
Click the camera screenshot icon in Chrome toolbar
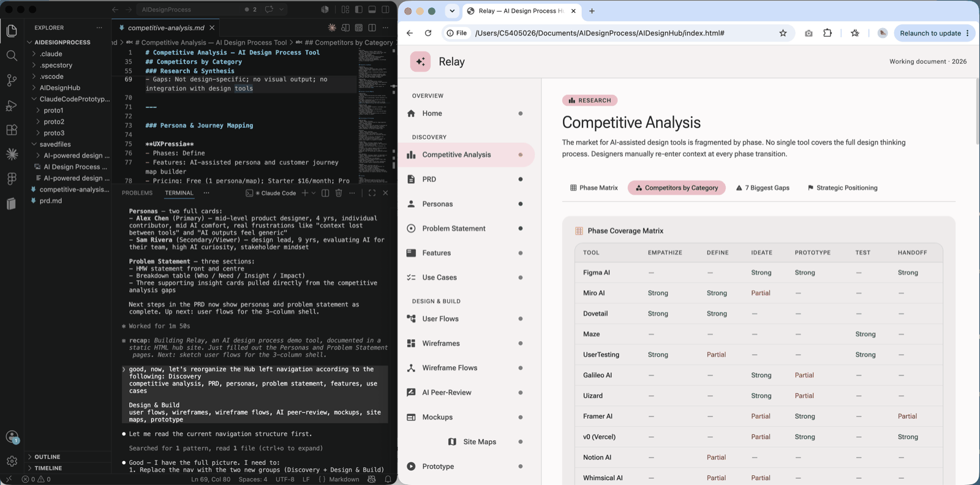[x=809, y=33]
